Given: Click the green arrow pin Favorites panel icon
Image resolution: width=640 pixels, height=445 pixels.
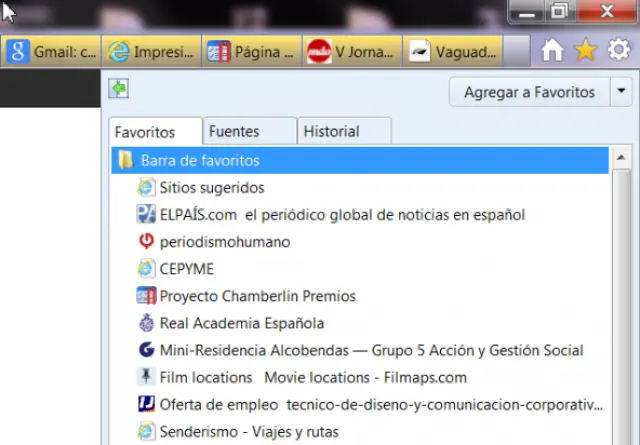Looking at the screenshot, I should [120, 90].
